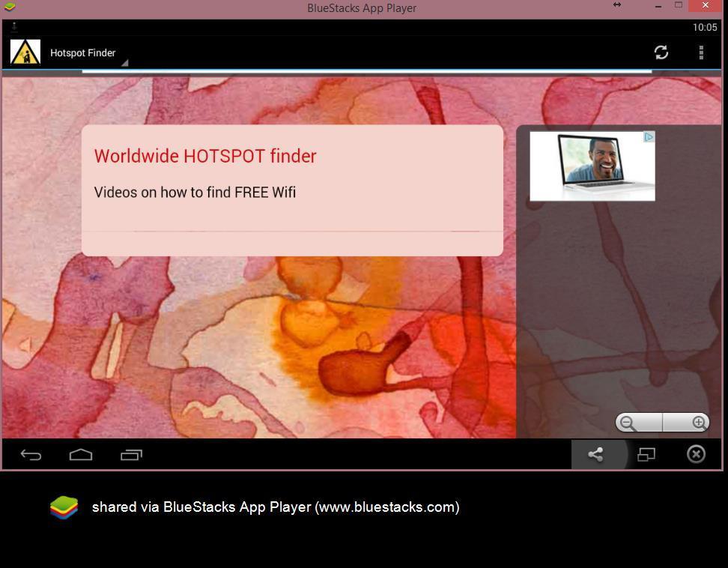The image size is (728, 568).
Task: Click the window resize icon next to share
Action: (646, 454)
